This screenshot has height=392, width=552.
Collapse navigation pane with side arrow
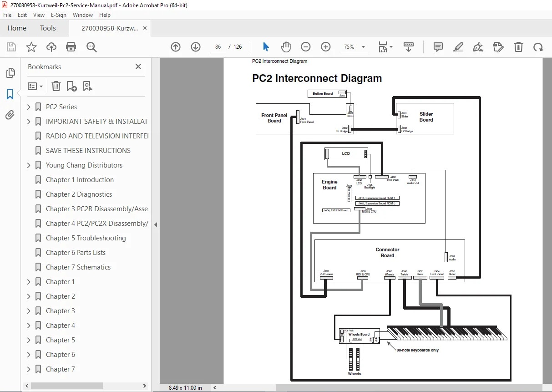(x=156, y=224)
